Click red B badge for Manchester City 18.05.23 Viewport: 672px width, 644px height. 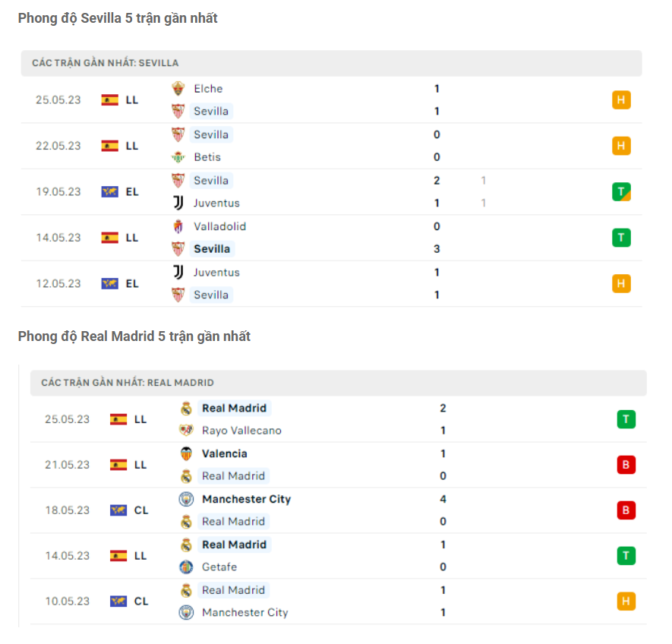[x=626, y=510]
